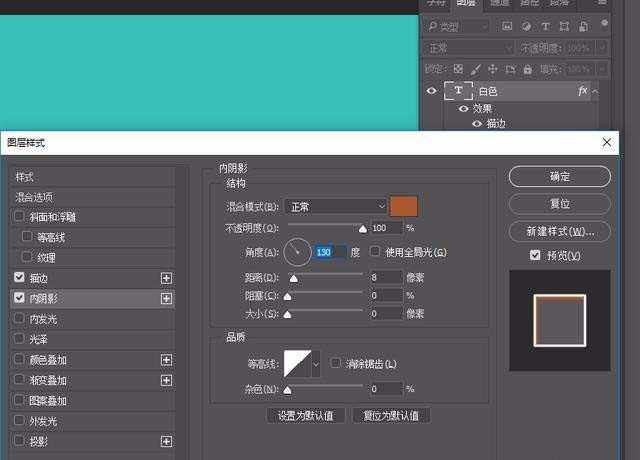Screen dimensions: 640x460
Task: Open the 混合模式 dropdown
Action: (x=335, y=206)
